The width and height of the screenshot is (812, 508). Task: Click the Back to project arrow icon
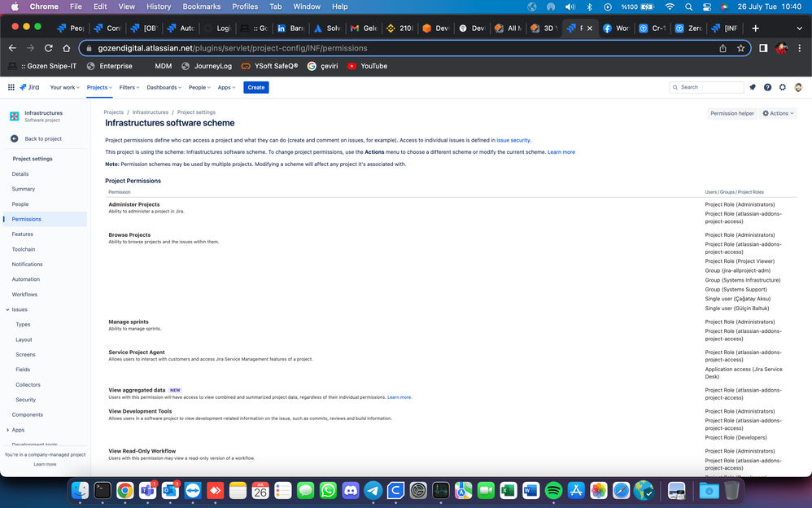click(15, 138)
